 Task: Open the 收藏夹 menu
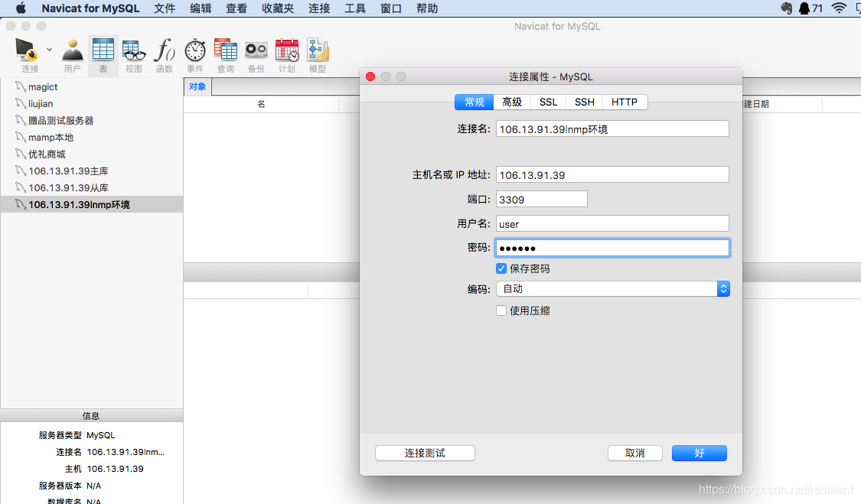tap(278, 8)
